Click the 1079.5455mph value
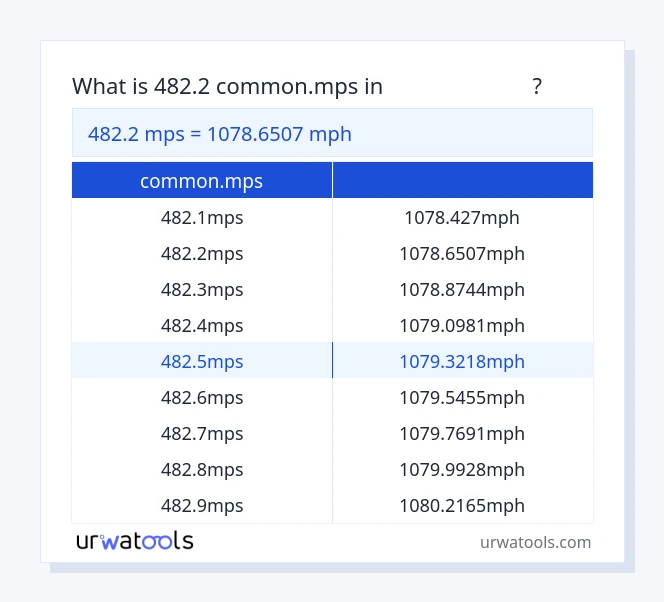 462,397
